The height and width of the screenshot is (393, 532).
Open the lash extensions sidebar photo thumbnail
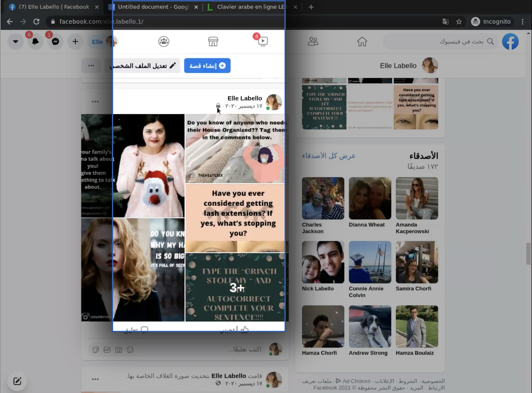click(416, 107)
